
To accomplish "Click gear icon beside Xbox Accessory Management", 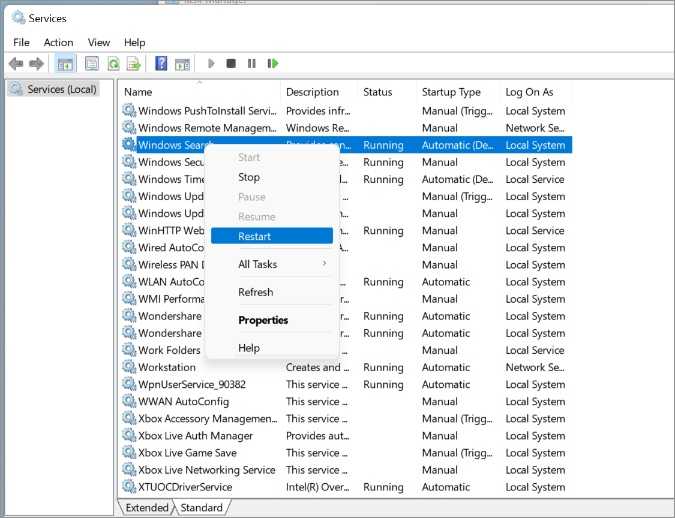I will pos(129,418).
